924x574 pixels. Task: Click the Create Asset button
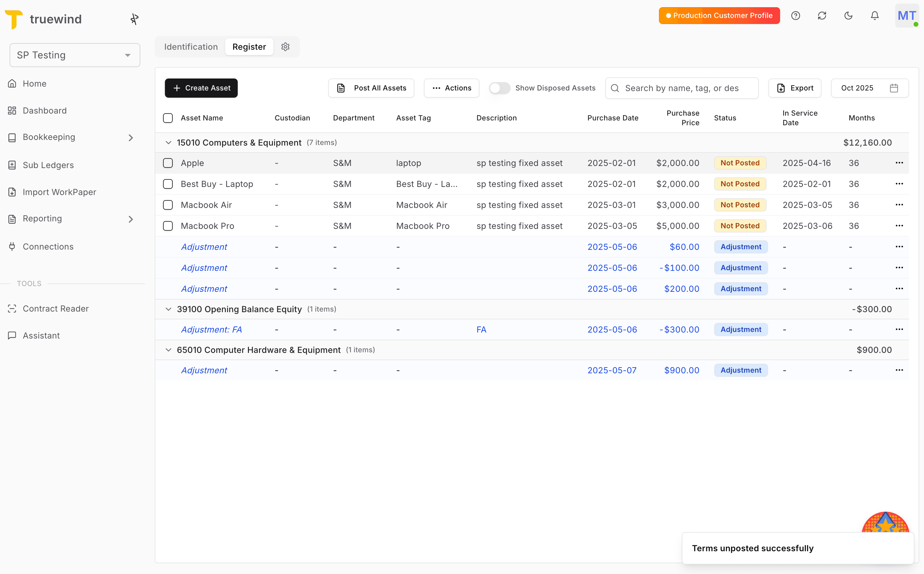coord(201,88)
